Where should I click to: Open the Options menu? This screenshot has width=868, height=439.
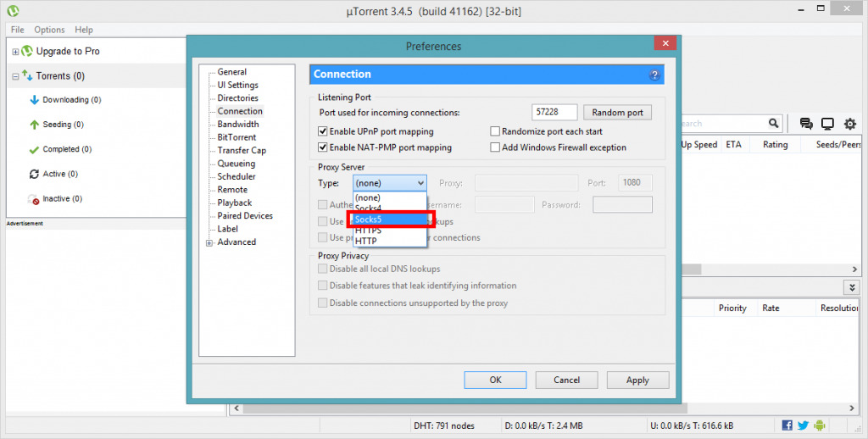[x=49, y=30]
